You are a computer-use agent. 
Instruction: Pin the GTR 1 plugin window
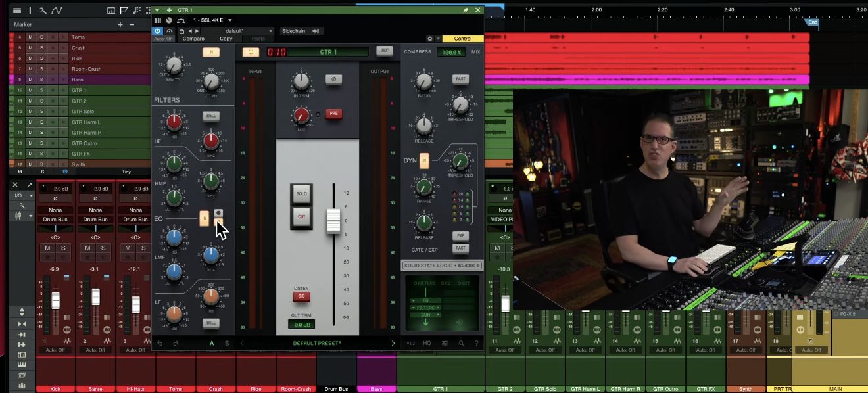466,11
